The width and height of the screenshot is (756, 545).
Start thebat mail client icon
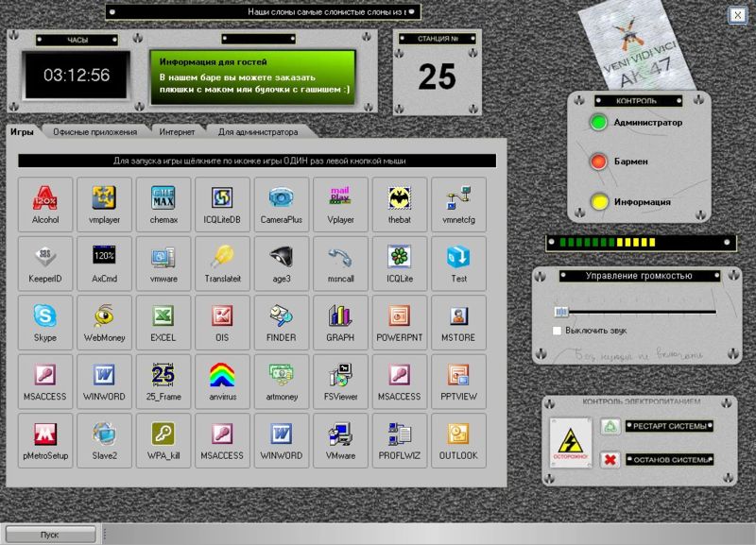click(400, 204)
